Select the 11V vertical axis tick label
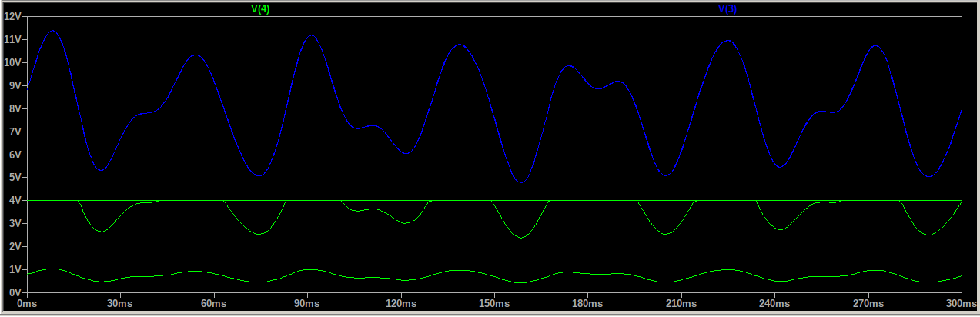Viewport: 980px width, 317px height. click(14, 39)
